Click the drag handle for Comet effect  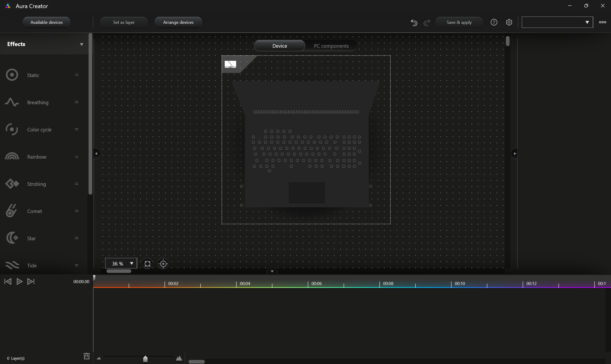tap(77, 211)
